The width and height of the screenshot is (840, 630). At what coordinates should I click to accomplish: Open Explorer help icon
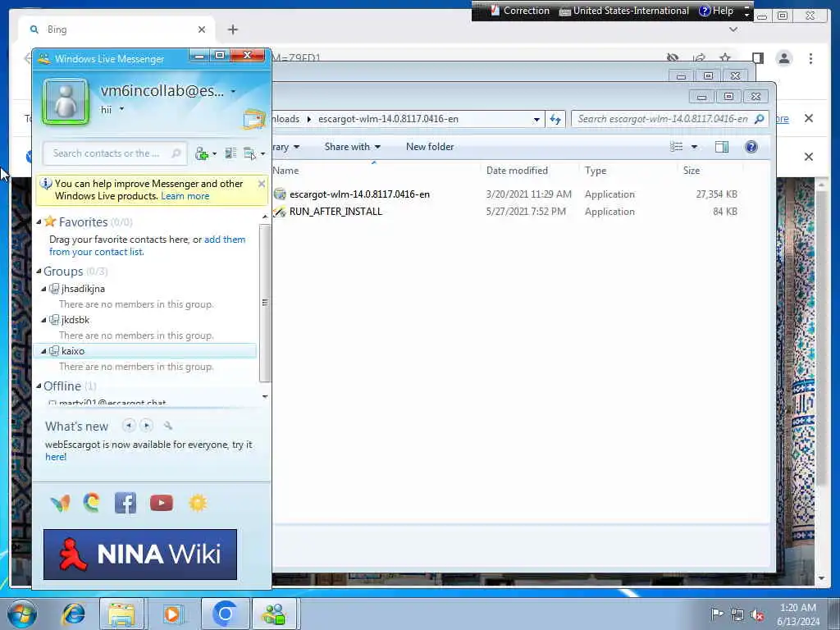(x=751, y=147)
